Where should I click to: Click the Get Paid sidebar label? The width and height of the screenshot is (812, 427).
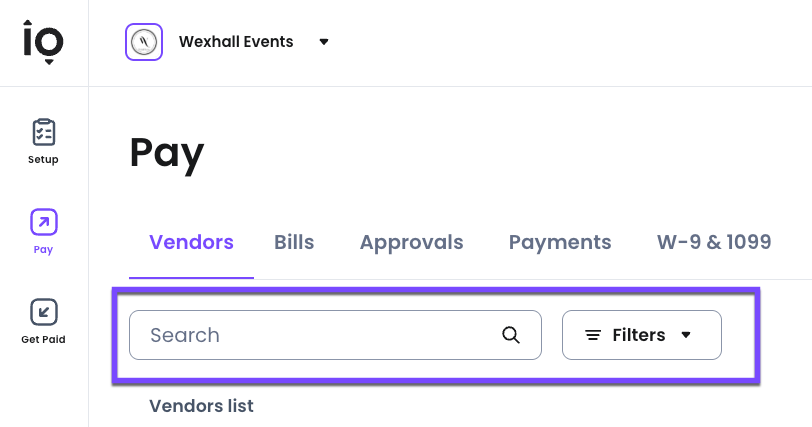point(43,340)
